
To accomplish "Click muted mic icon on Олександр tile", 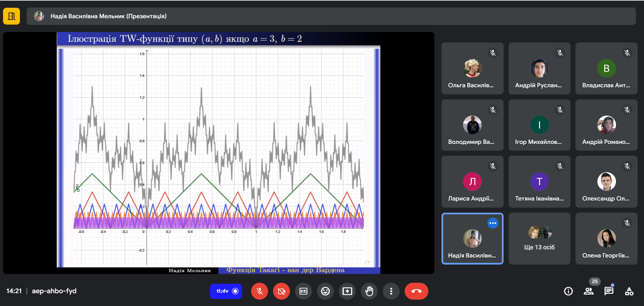I will click(627, 166).
